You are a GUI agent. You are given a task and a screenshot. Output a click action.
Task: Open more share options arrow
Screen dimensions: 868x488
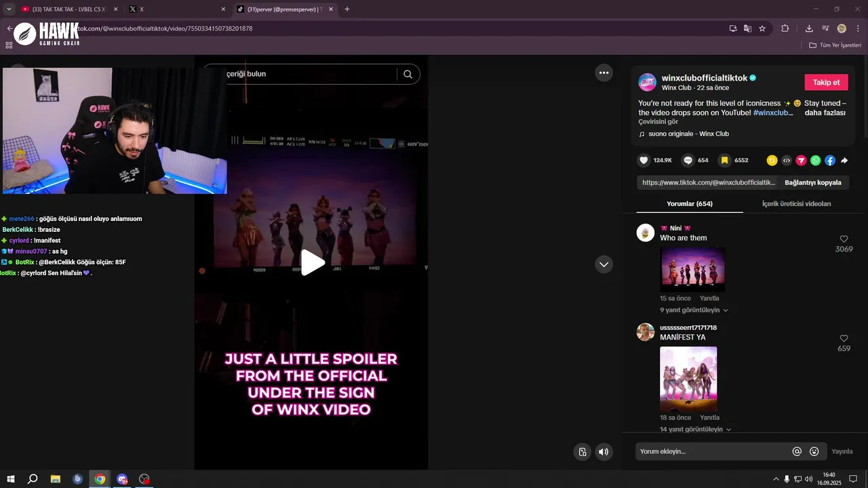tap(844, 161)
